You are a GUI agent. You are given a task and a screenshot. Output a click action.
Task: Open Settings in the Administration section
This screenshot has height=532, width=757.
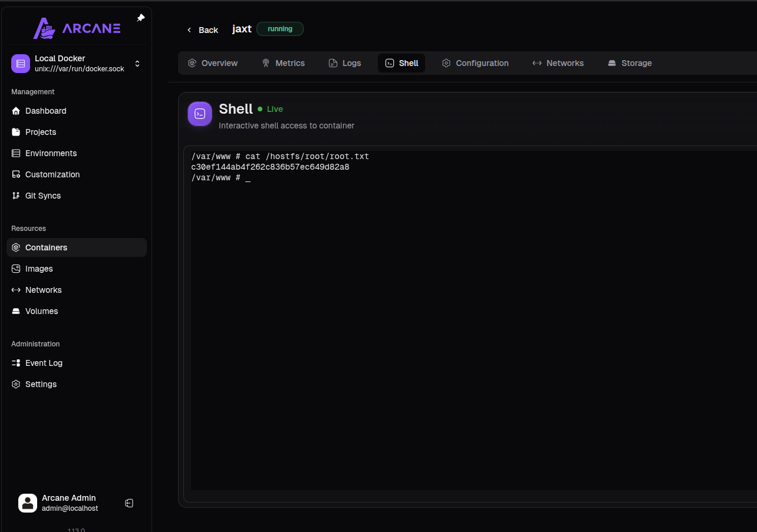tap(77, 384)
